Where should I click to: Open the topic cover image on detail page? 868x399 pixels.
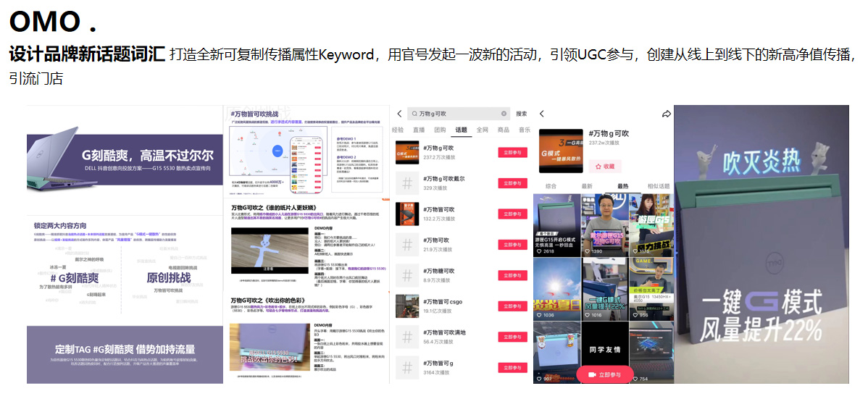tap(561, 151)
